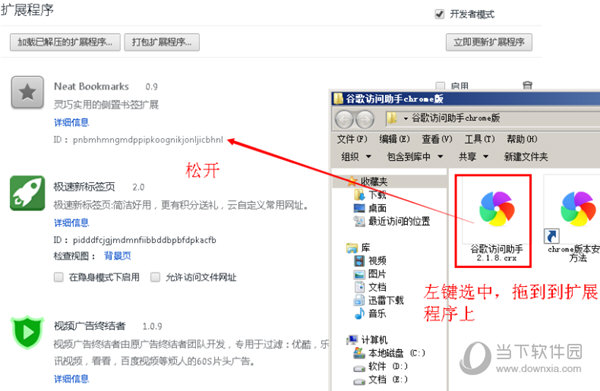
Task: Click the Explorer forward arrow button
Action: (x=365, y=119)
